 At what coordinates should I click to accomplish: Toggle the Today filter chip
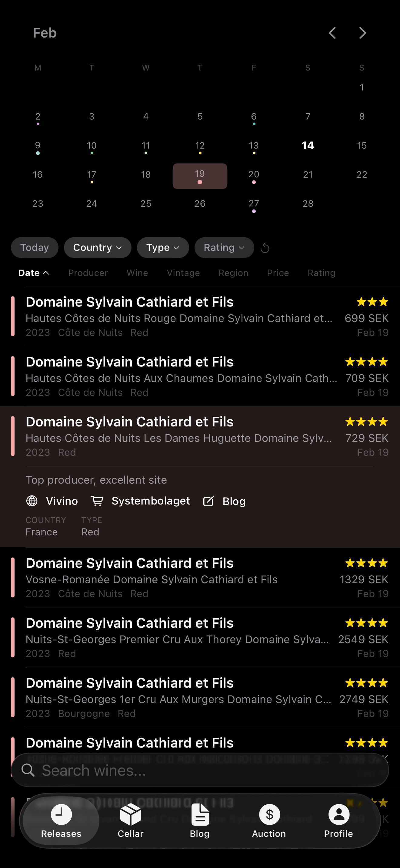click(35, 248)
